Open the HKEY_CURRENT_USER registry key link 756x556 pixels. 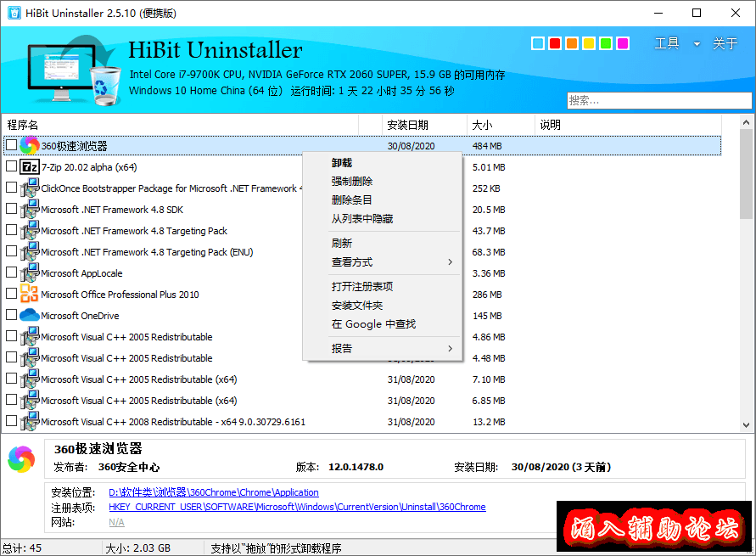[297, 507]
